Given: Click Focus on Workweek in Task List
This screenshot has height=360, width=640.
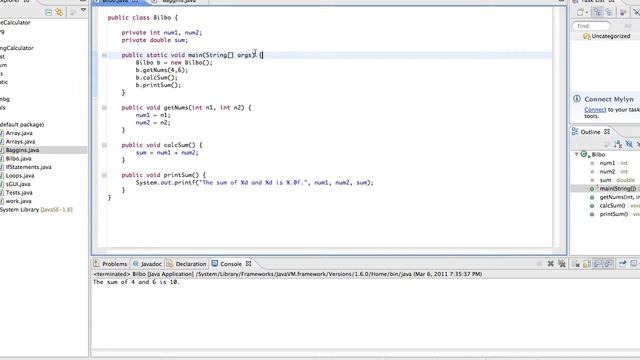Looking at the screenshot, I should coord(623,13).
